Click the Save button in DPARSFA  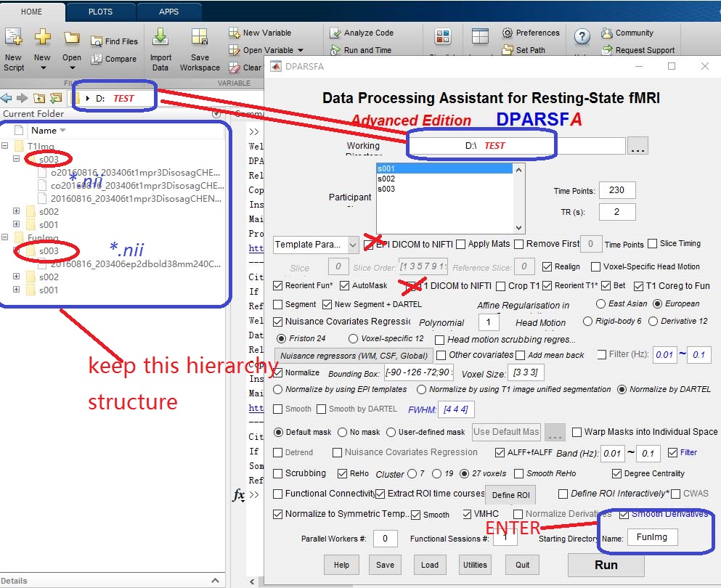click(x=385, y=565)
